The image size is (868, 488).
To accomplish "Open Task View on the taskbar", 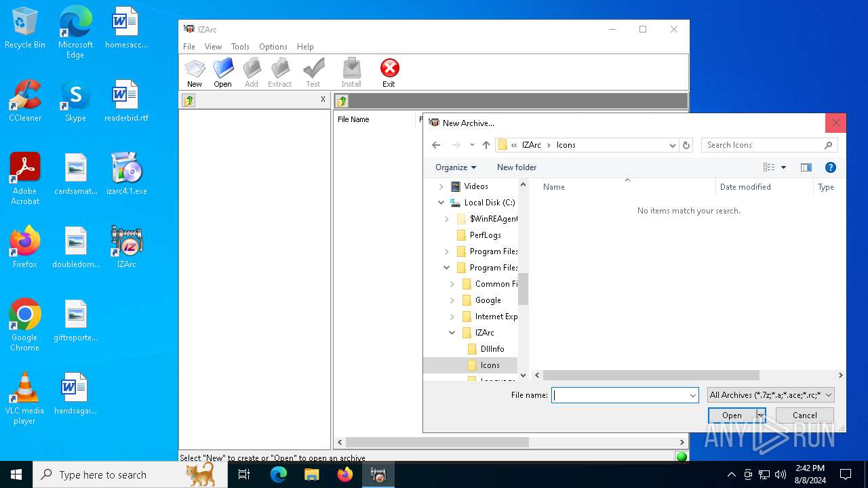I will pyautogui.click(x=244, y=474).
